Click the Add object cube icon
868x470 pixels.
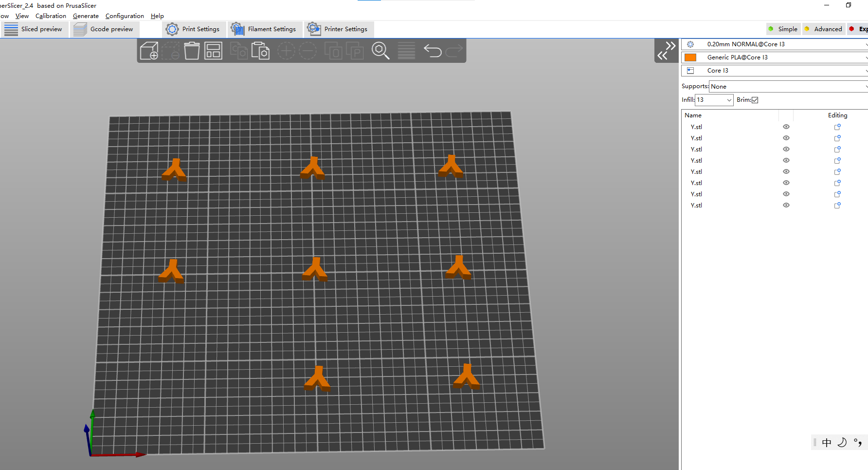pos(149,51)
